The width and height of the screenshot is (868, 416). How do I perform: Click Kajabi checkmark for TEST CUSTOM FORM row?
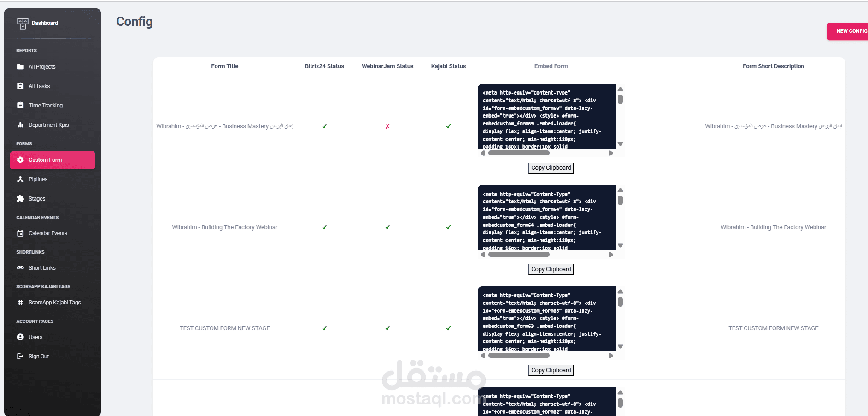(448, 328)
